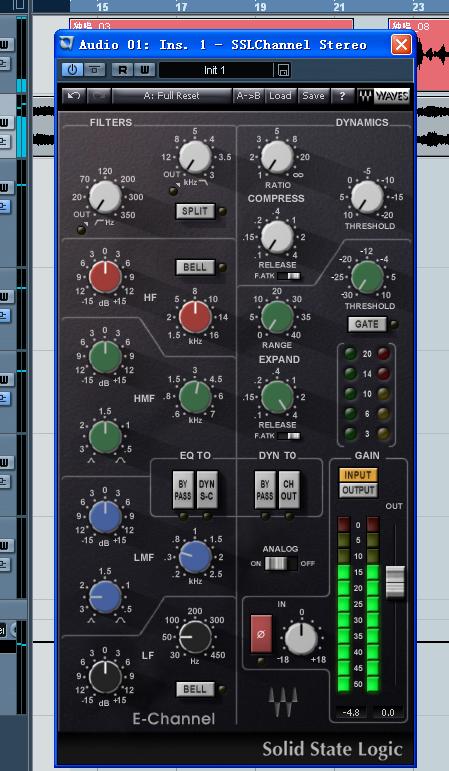Click bar 23 on Cubase ruler

418,7
